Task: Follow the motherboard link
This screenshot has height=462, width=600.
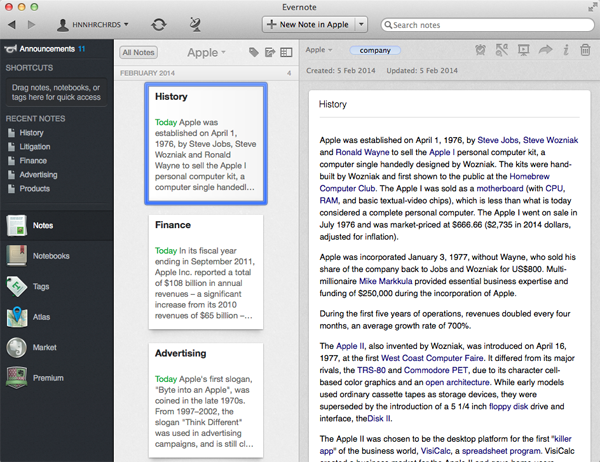Action: click(499, 188)
